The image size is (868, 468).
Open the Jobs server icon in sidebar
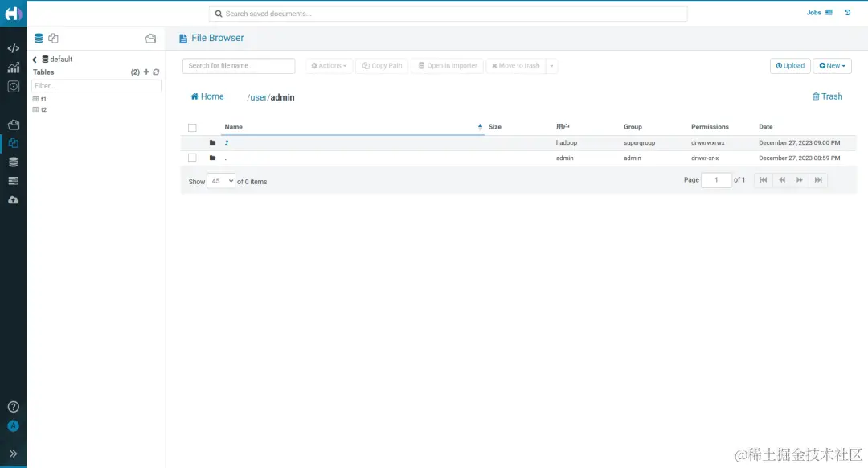pyautogui.click(x=14, y=181)
